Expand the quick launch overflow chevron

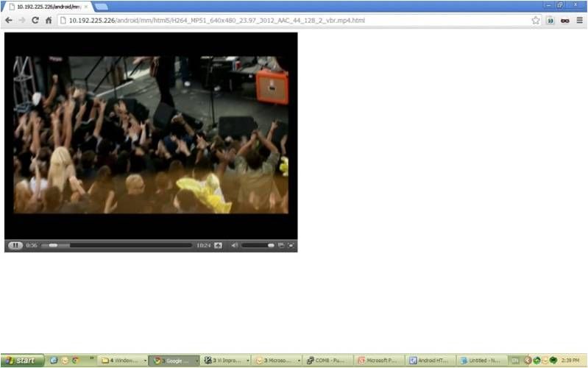[x=91, y=358]
